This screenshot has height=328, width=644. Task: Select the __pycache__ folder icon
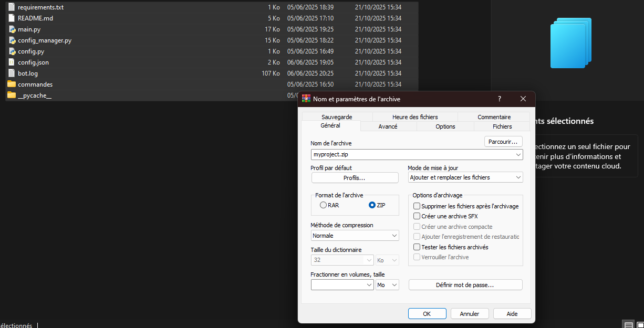[x=12, y=95]
